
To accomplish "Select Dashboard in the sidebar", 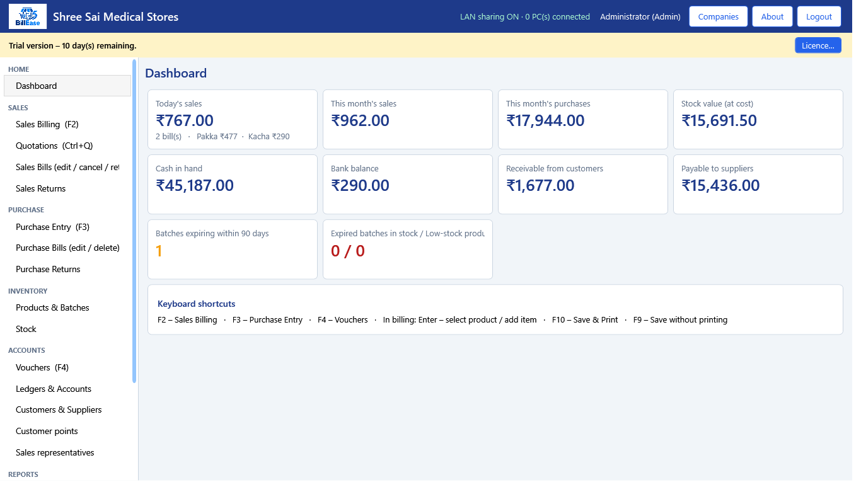I will point(67,86).
